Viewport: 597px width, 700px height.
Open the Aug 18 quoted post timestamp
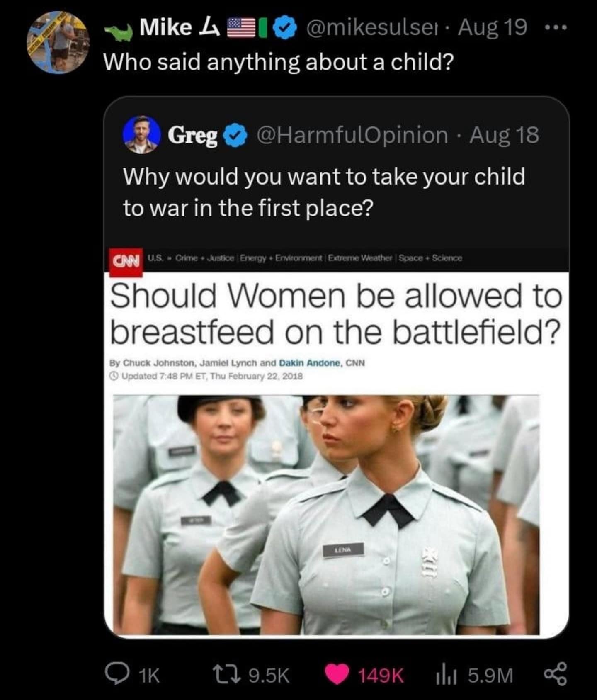504,135
